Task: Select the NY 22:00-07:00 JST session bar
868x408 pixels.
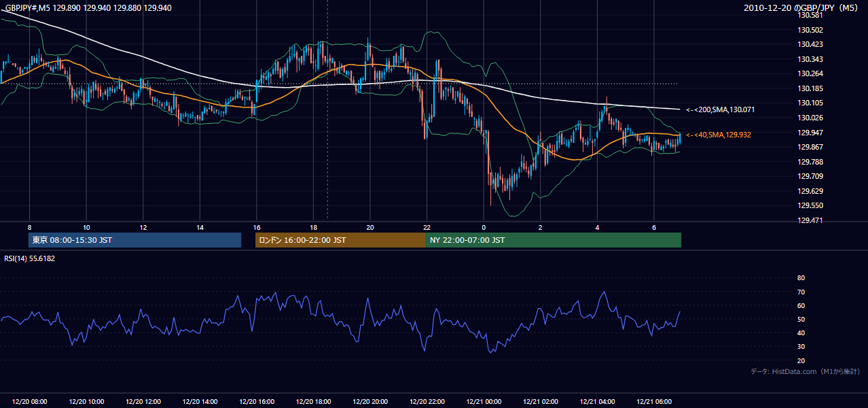Action: coord(554,240)
